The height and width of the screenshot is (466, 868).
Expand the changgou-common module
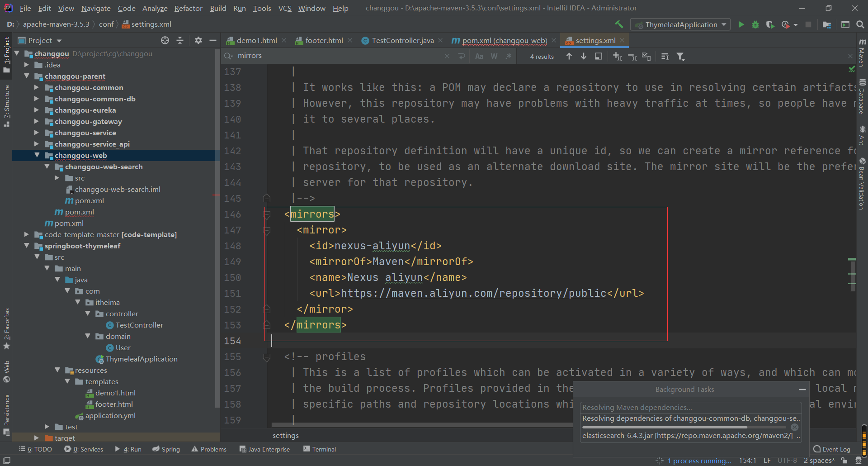[37, 87]
